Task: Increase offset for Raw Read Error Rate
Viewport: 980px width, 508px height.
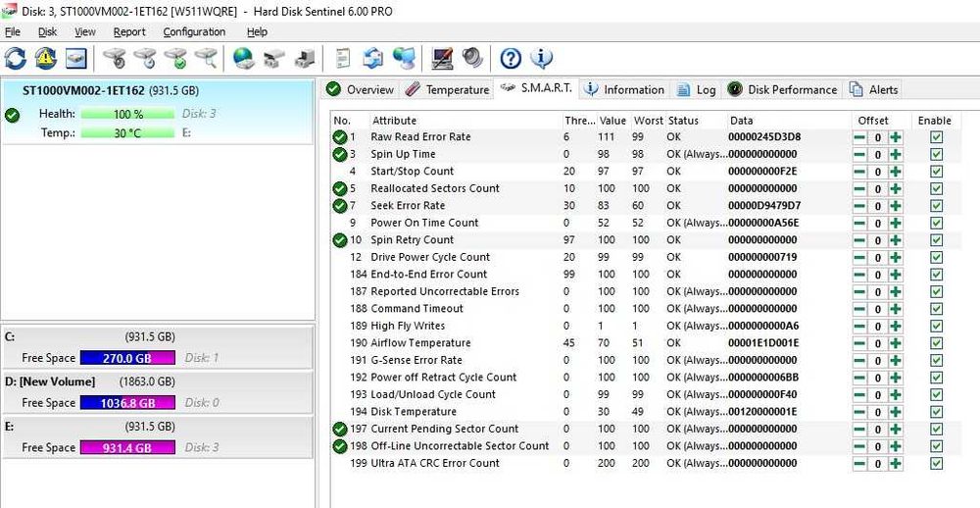Action: coord(897,137)
